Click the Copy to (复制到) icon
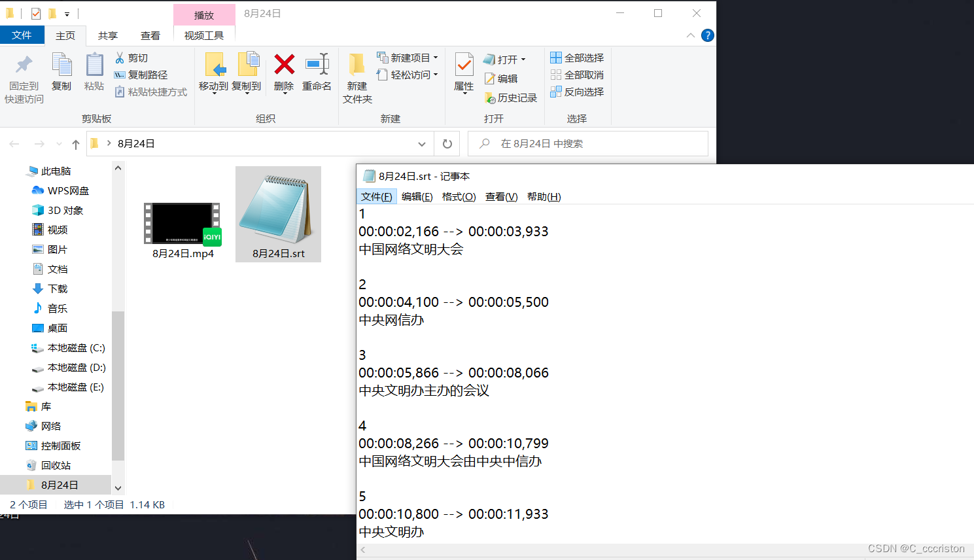The width and height of the screenshot is (974, 560). (x=247, y=65)
